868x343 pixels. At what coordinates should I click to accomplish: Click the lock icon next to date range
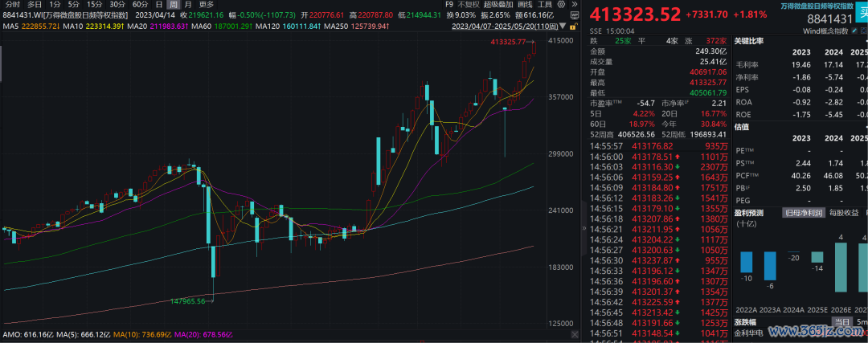[x=571, y=26]
